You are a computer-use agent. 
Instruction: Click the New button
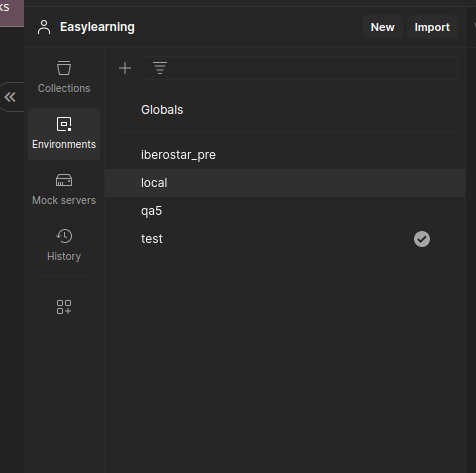(x=382, y=27)
